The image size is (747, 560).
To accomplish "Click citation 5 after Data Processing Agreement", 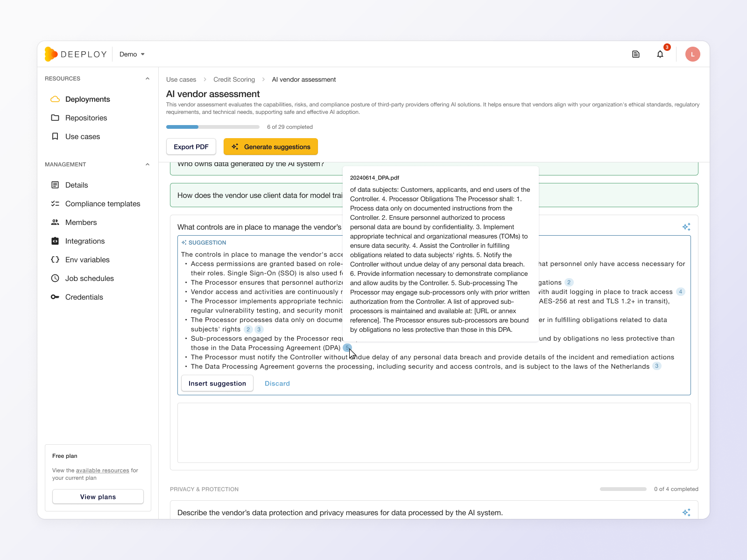I will [347, 348].
